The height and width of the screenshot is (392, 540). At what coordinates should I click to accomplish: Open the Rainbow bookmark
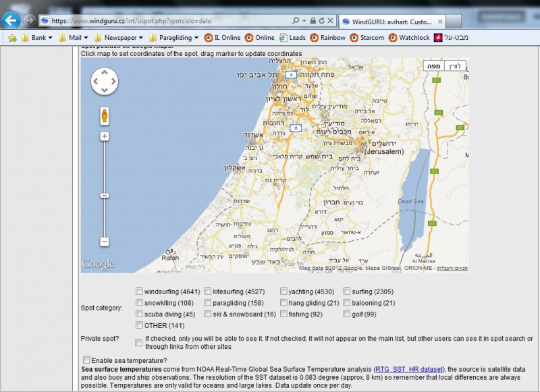pyautogui.click(x=328, y=38)
